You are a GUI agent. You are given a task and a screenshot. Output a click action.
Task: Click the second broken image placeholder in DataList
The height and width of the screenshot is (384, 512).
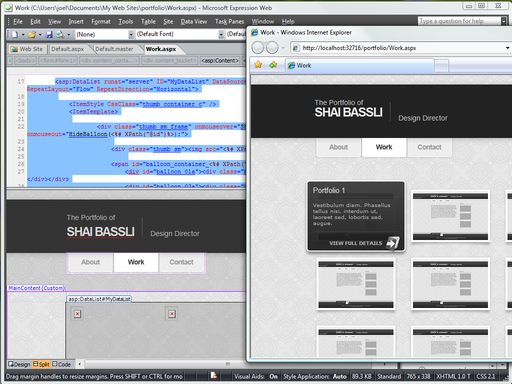pyautogui.click(x=172, y=314)
